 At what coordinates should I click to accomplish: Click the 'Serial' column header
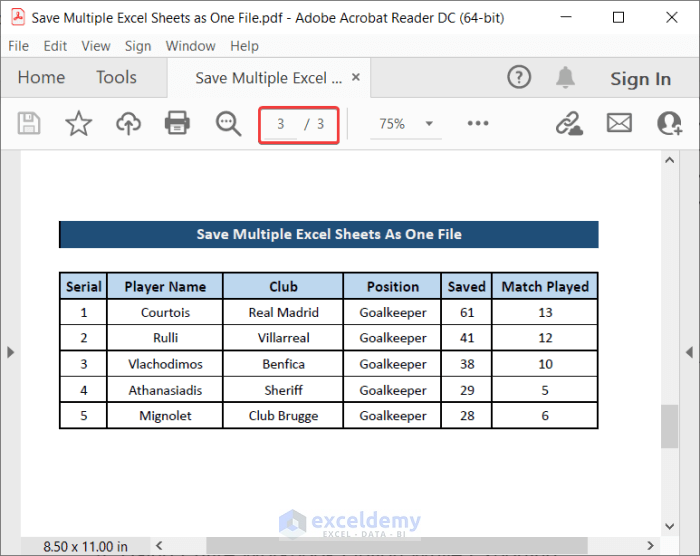[x=83, y=286]
